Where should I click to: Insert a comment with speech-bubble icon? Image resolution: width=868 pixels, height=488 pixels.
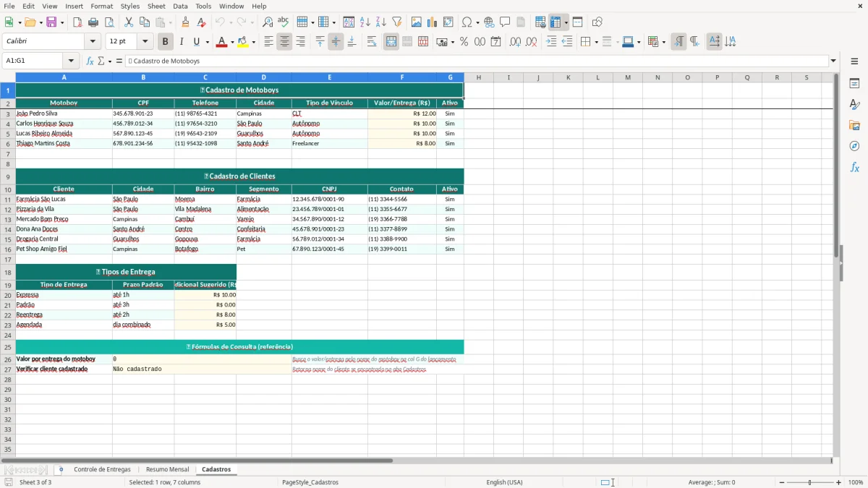[505, 22]
